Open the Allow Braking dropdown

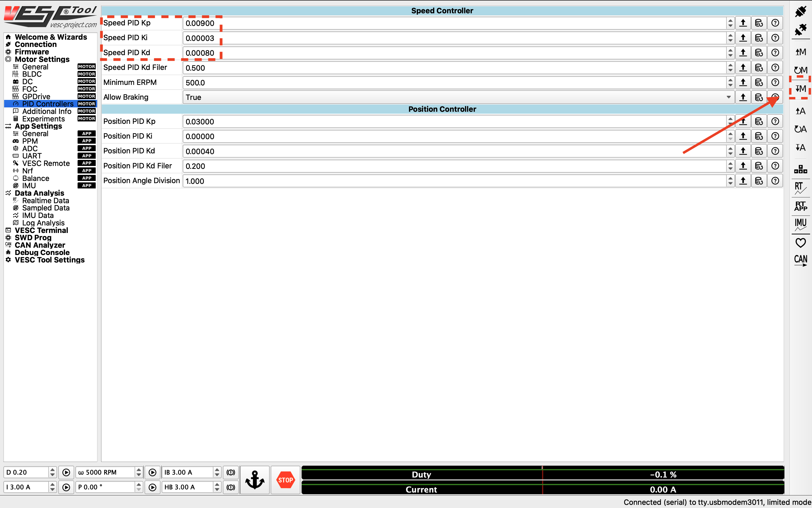pos(458,97)
